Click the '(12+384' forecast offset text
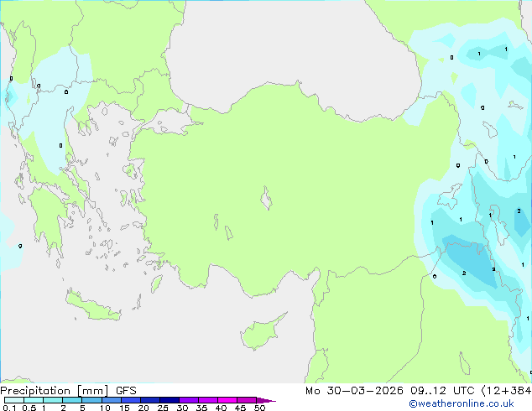Image resolution: width=532 pixels, height=411 pixels. coord(506,391)
